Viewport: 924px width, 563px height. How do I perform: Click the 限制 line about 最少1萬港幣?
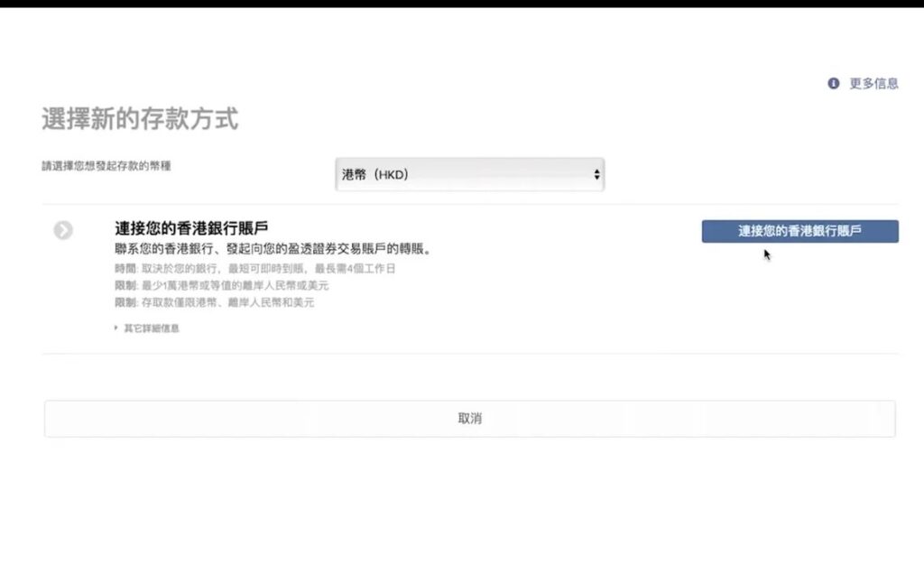pyautogui.click(x=221, y=286)
